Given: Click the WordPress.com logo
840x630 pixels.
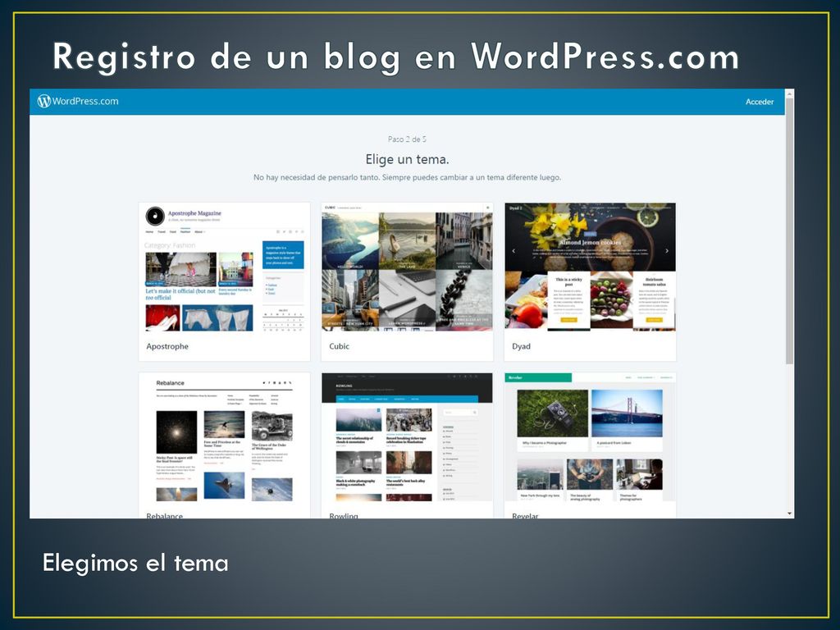Looking at the screenshot, I should click(x=78, y=101).
